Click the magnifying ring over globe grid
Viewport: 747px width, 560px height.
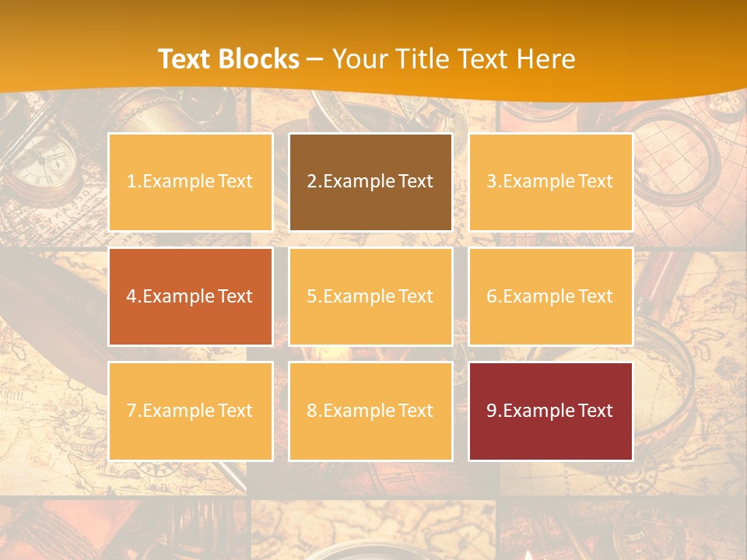[x=676, y=157]
